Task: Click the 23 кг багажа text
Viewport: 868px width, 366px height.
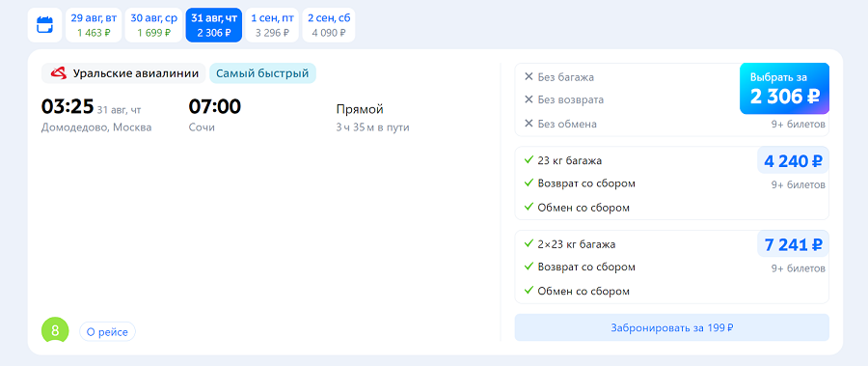Action: click(x=570, y=161)
